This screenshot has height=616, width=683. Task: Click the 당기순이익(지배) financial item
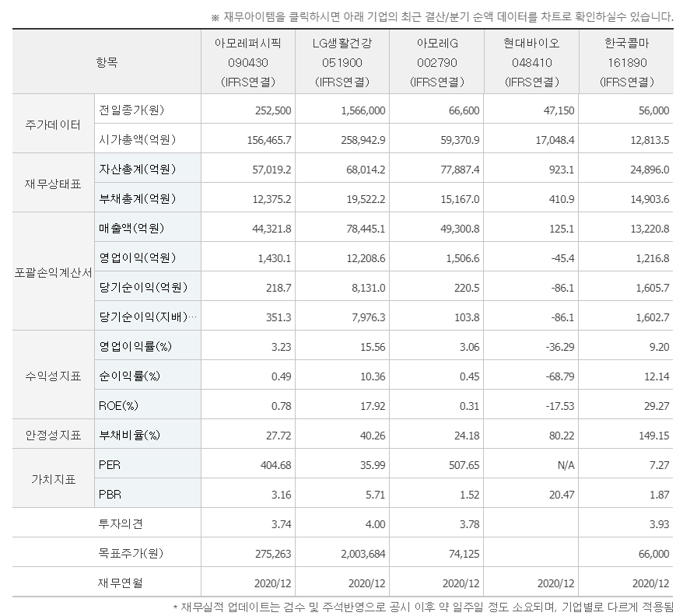[x=148, y=317]
